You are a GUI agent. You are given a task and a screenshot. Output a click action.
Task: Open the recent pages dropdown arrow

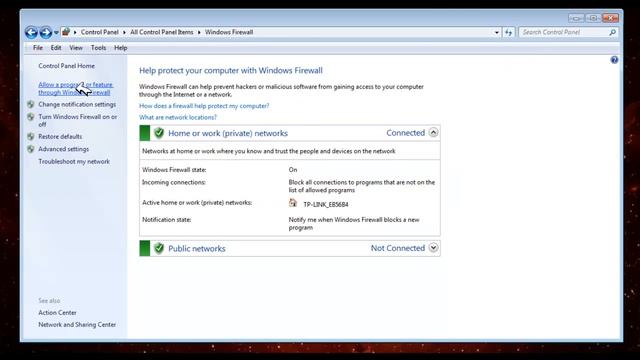pyautogui.click(x=56, y=33)
